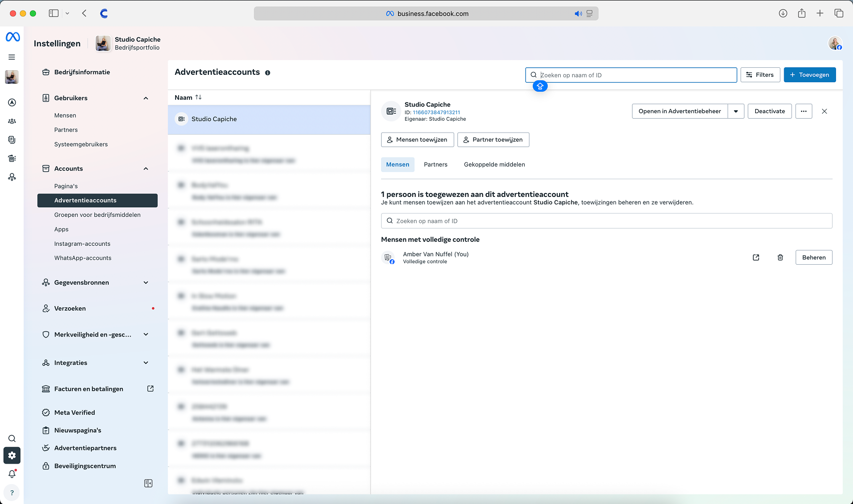Expand the Merkveiligheid en -gesc... section
This screenshot has width=853, height=504.
click(146, 335)
